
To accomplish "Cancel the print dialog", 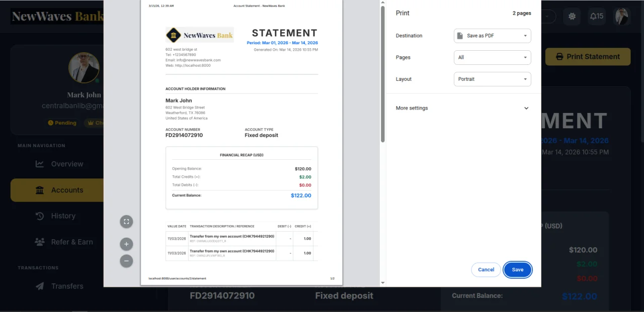I will click(x=486, y=270).
